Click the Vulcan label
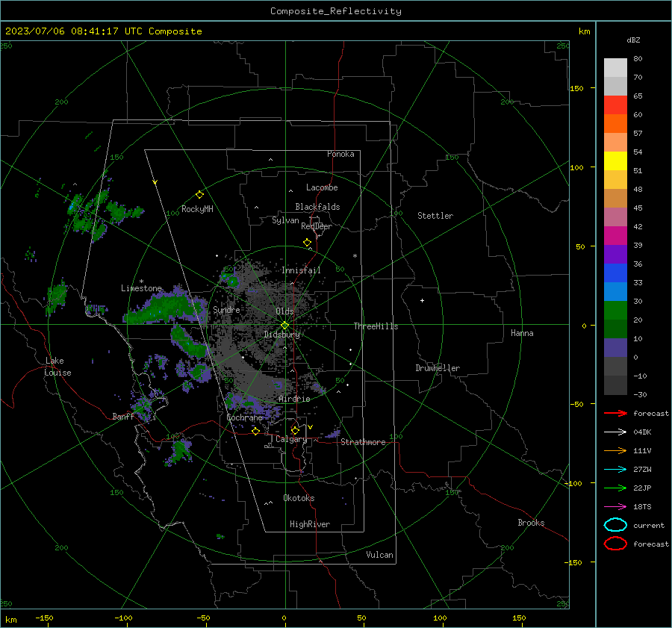 point(379,555)
